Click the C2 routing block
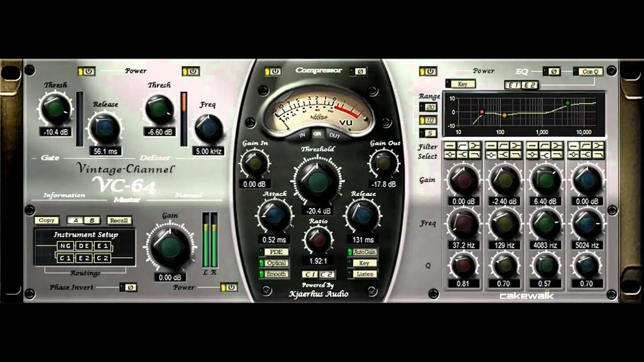The width and height of the screenshot is (644, 362). click(103, 258)
